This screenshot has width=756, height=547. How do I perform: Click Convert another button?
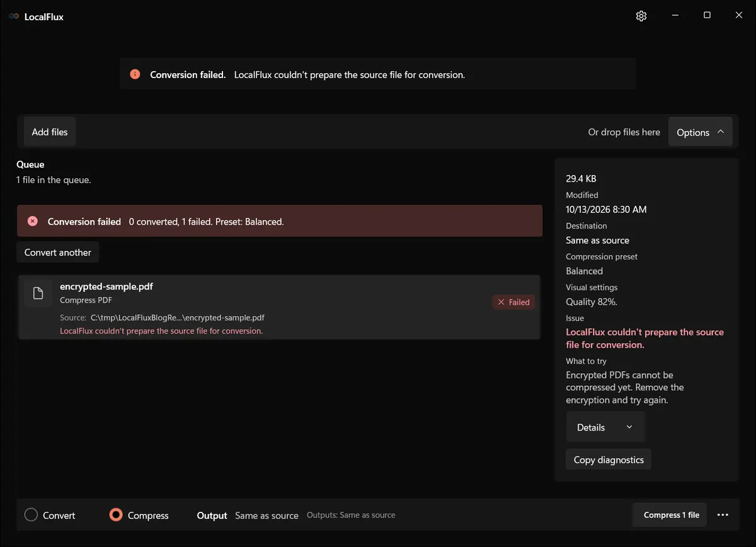point(58,252)
